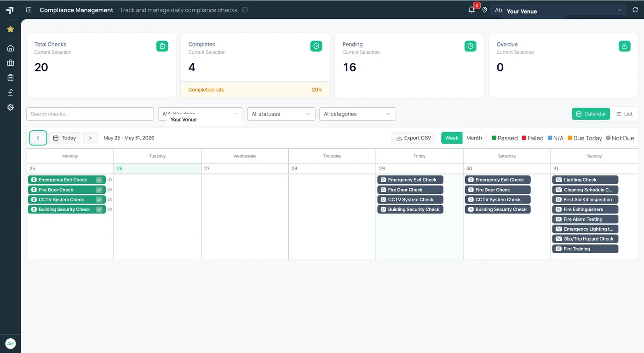Screen dimensions: 644x353
Task: Open Saturday CCTV System Check
Action: [498, 200]
